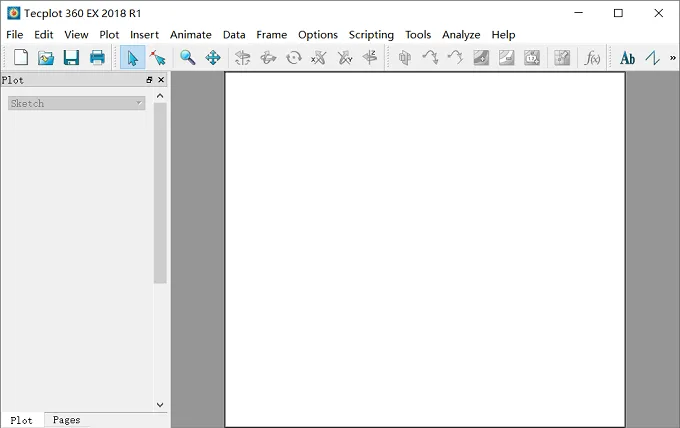Open the Plot menu
Image resolution: width=680 pixels, height=428 pixels.
click(x=109, y=35)
